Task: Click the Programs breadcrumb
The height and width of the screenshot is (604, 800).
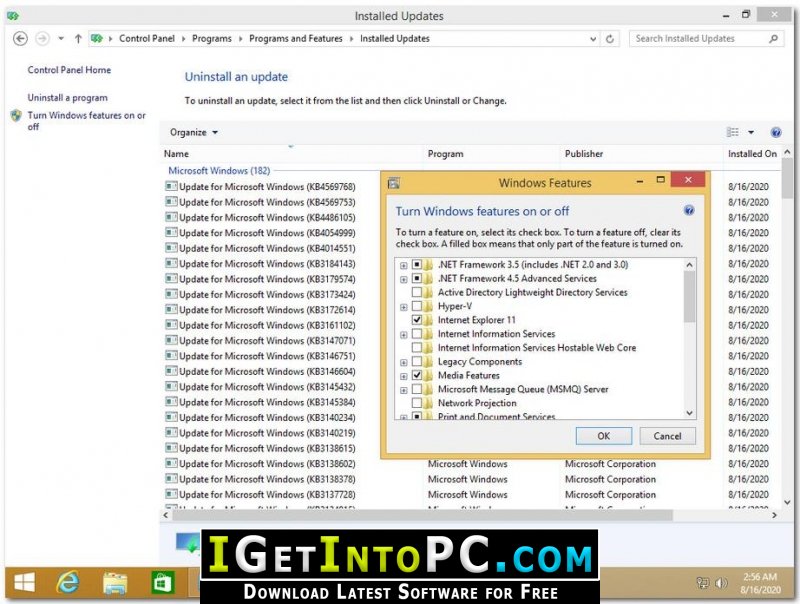Action: [212, 39]
